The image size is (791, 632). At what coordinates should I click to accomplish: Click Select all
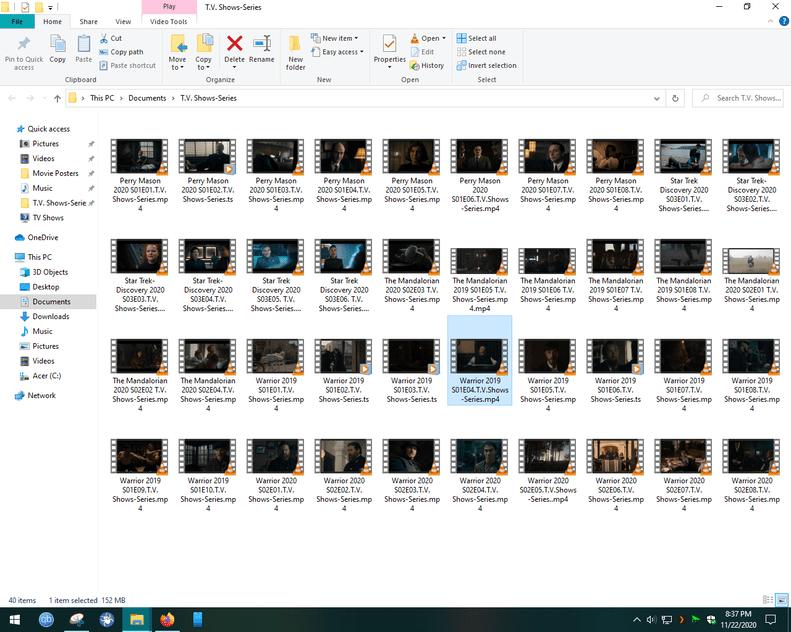click(476, 38)
